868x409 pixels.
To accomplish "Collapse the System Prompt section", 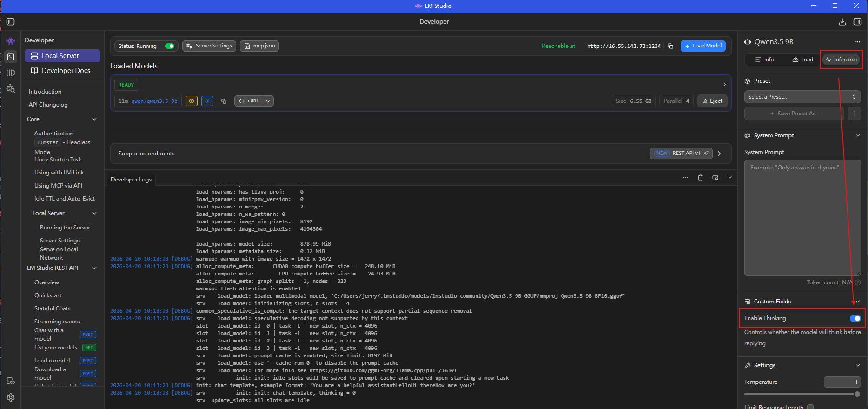I will [858, 135].
